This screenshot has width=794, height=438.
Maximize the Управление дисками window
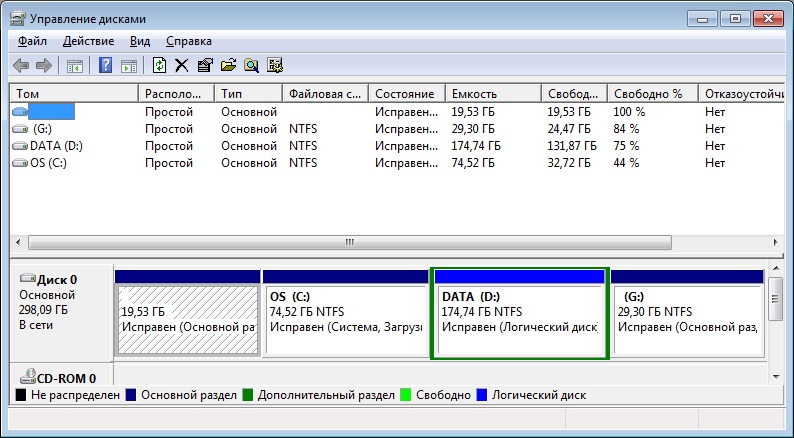point(735,19)
